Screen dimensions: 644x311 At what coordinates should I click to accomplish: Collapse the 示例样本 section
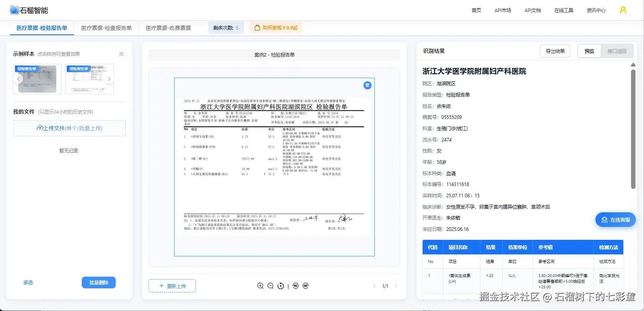pos(121,54)
